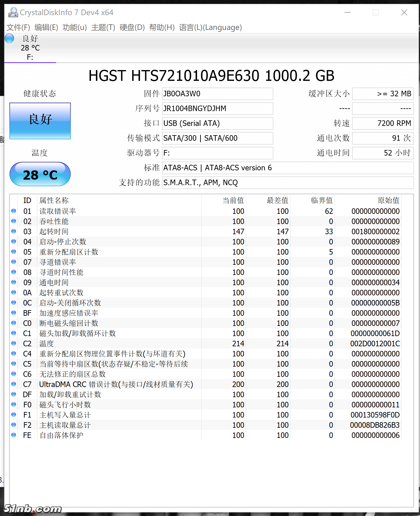Click status dot beside 温度 attribute row
Screen dimensions: 420x516
[x=14, y=343]
